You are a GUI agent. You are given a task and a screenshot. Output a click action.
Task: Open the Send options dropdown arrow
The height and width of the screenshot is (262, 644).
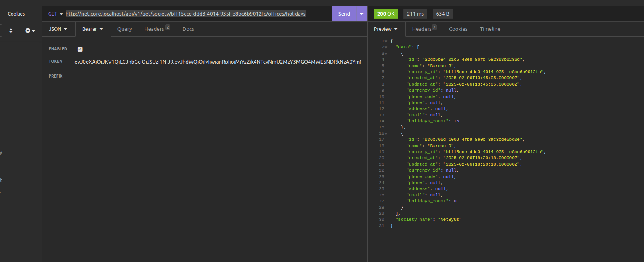(362, 14)
